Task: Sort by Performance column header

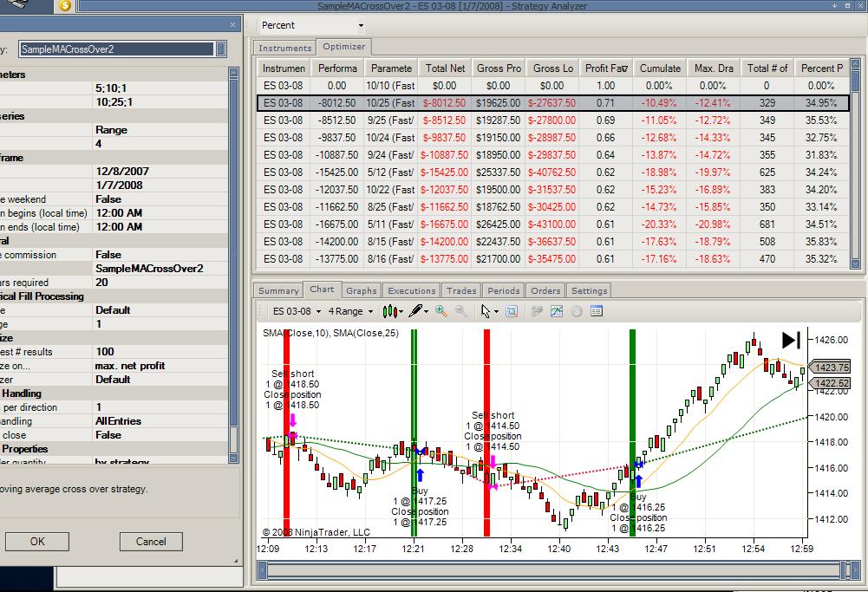Action: 337,68
